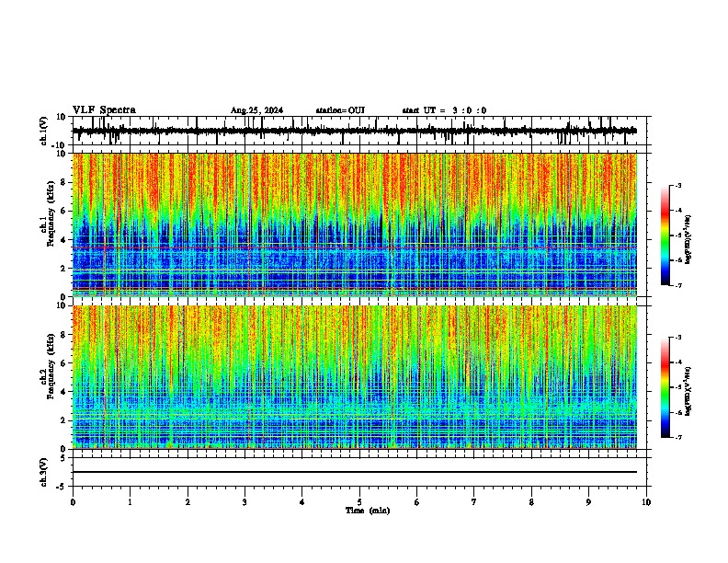Click the 'VLF Spectra' title text
The image size is (728, 563).
pos(104,110)
